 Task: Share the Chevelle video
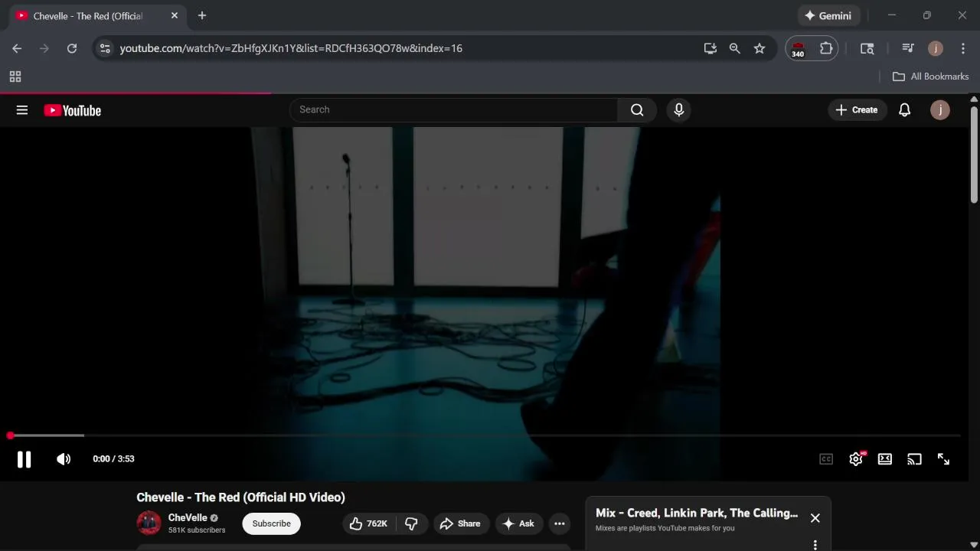460,523
